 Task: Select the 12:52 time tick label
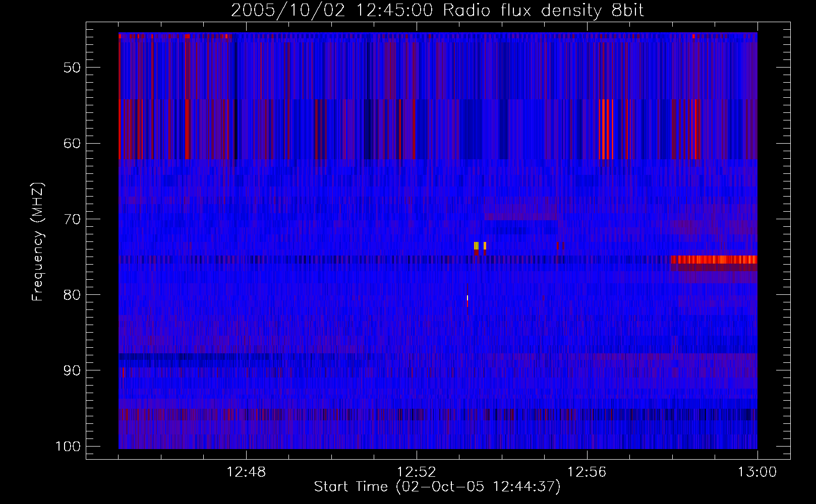click(x=417, y=472)
